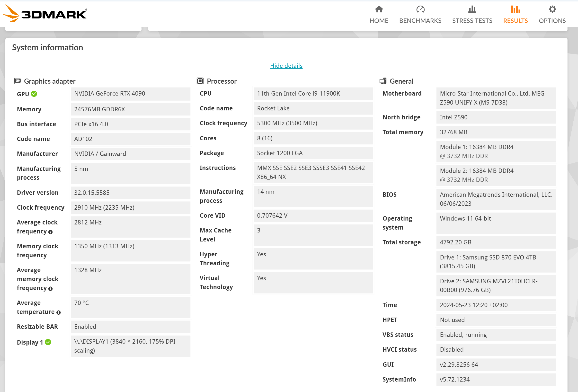Click the NVIDIA GeForce RTX 4090 value field

[x=130, y=94]
